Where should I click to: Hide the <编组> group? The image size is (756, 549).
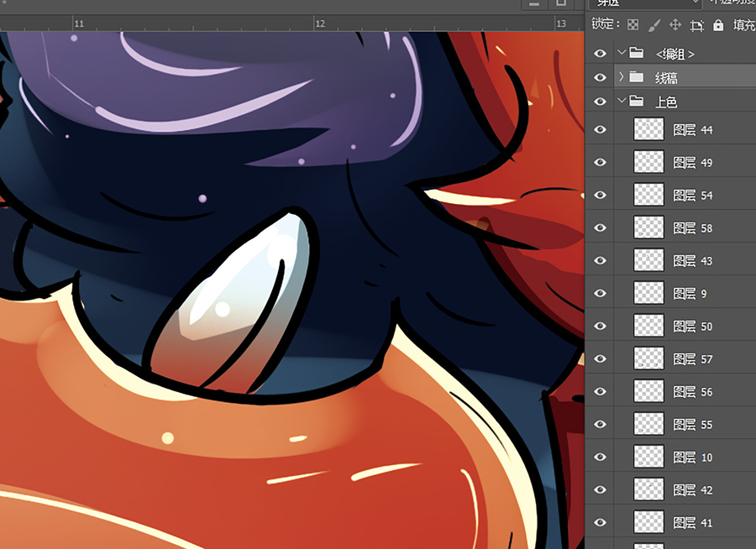(600, 53)
